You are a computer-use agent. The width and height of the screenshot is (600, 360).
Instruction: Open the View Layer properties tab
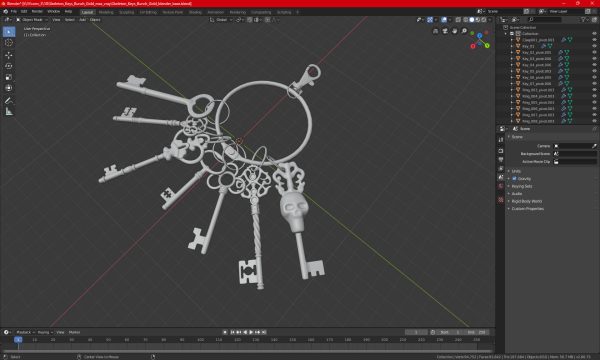coord(501,168)
